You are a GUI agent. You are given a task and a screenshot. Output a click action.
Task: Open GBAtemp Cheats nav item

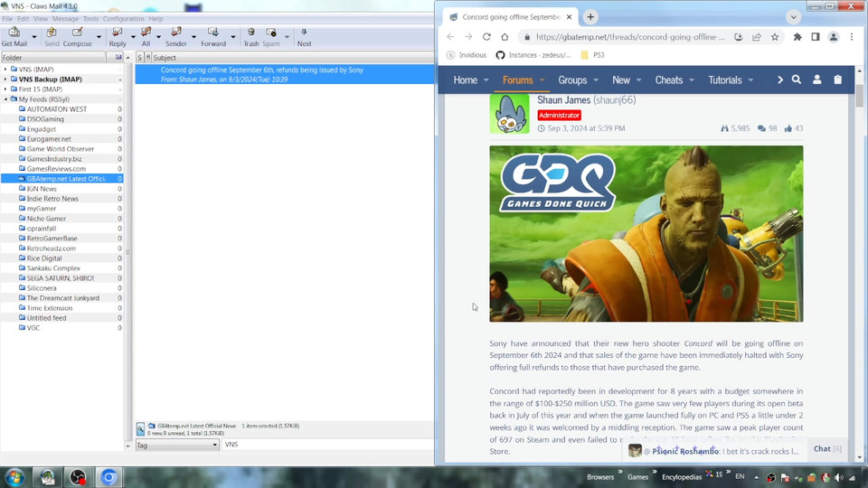(x=669, y=80)
